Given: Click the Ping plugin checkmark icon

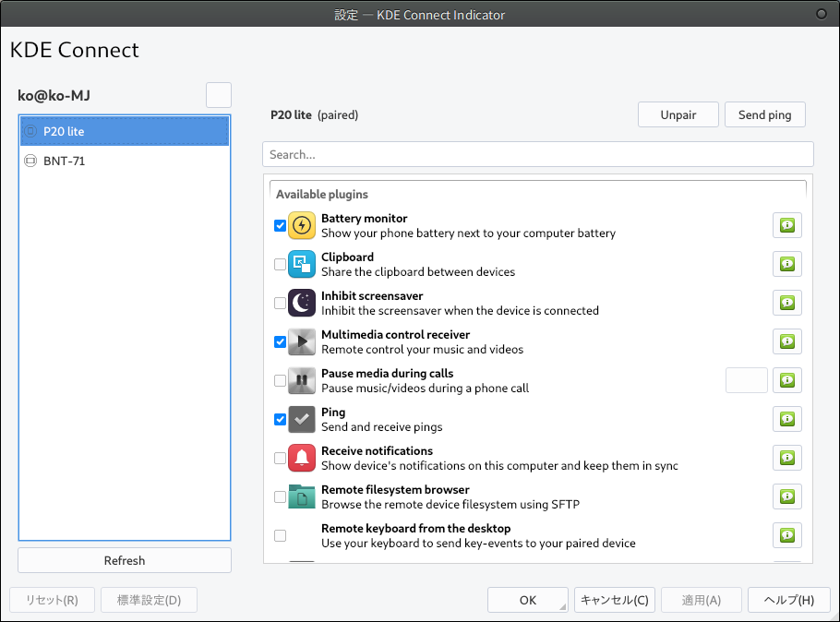Looking at the screenshot, I should click(x=302, y=420).
